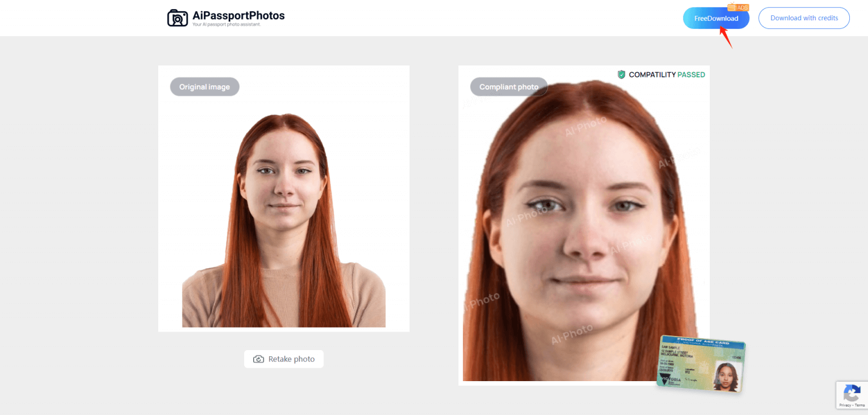Click the orange ADS badge
868x415 pixels.
point(739,7)
